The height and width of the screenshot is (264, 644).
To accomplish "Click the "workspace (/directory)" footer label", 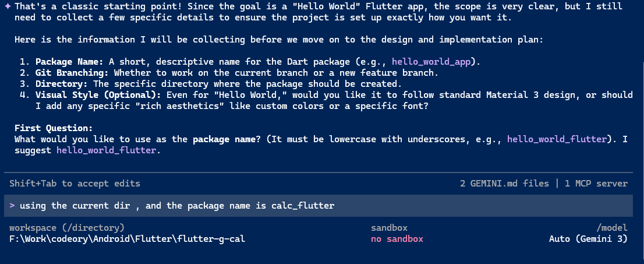I will tap(66, 228).
